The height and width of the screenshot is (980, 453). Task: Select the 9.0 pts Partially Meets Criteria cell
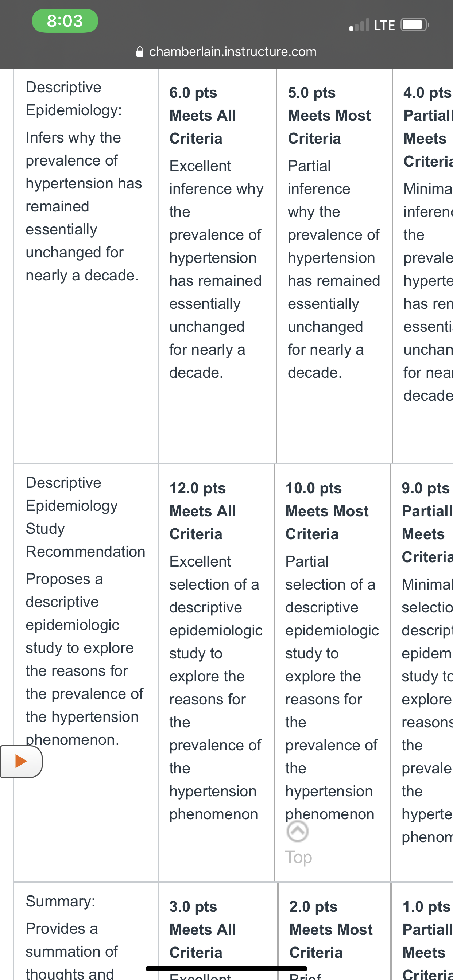point(422,672)
